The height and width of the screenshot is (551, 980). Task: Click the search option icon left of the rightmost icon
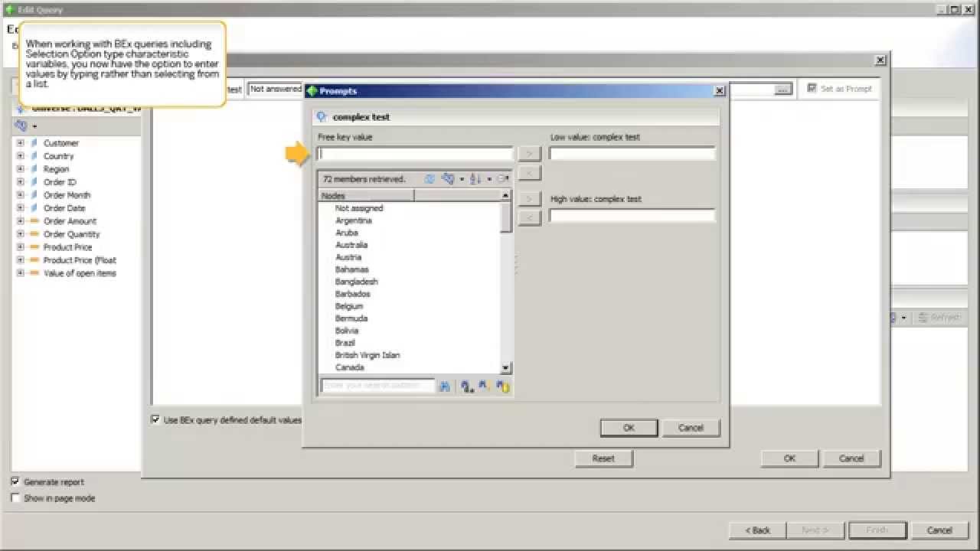pyautogui.click(x=483, y=386)
